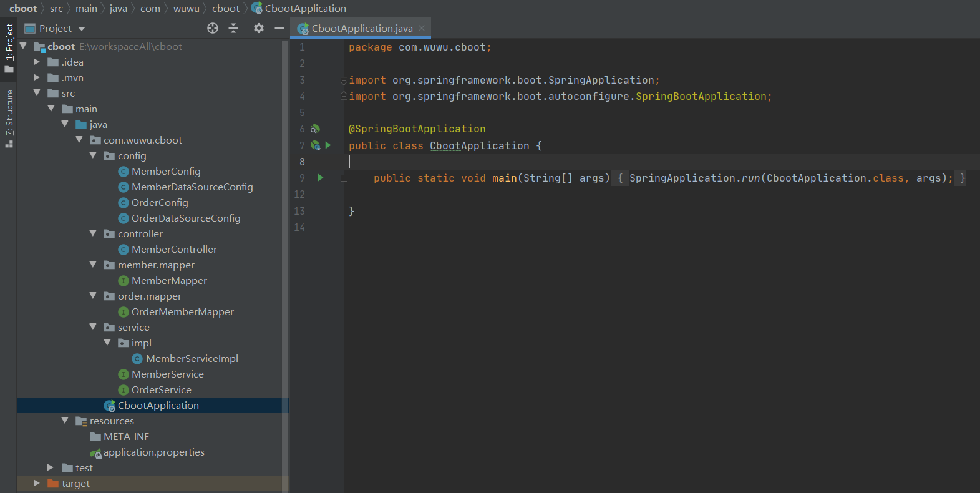Select the service package
The width and height of the screenshot is (980, 493).
click(x=133, y=327)
